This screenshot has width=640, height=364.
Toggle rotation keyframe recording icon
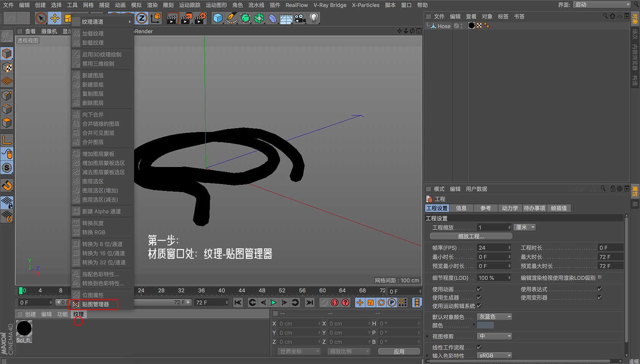point(381,302)
